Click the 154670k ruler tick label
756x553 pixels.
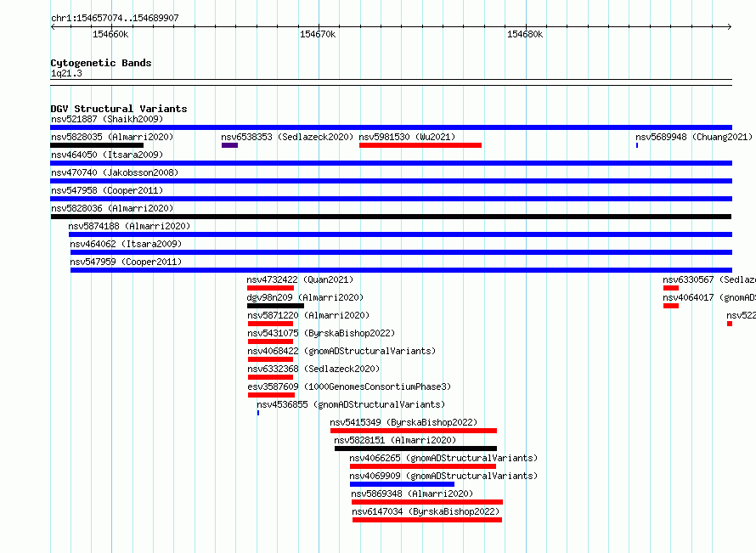pos(318,34)
